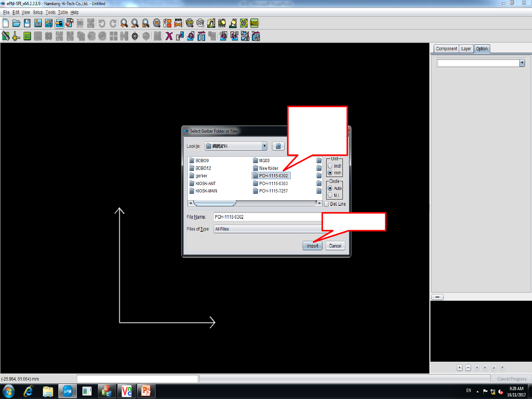Viewport: 532px width, 399px height.
Task: Click the green board outline icon
Action: [27, 36]
